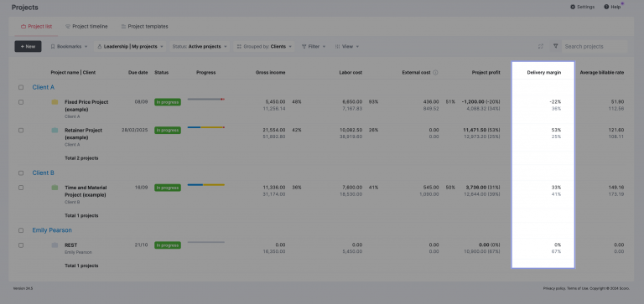The image size is (644, 304).
Task: Click the Status column header
Action: point(161,73)
